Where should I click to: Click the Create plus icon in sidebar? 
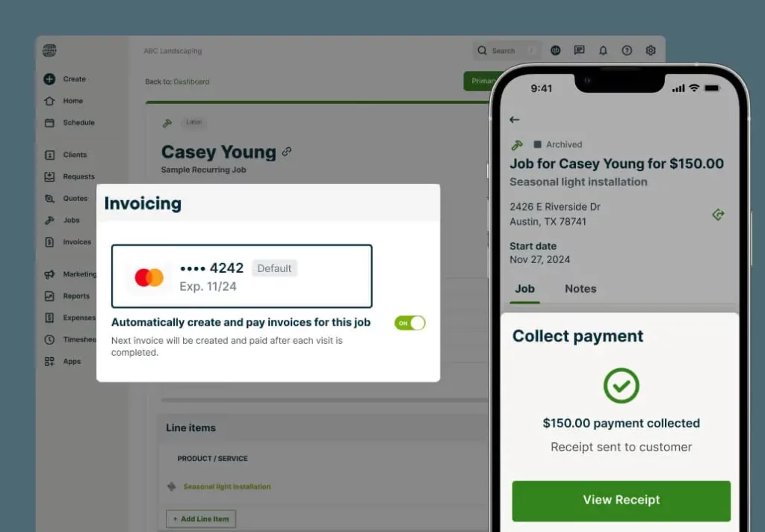click(49, 78)
